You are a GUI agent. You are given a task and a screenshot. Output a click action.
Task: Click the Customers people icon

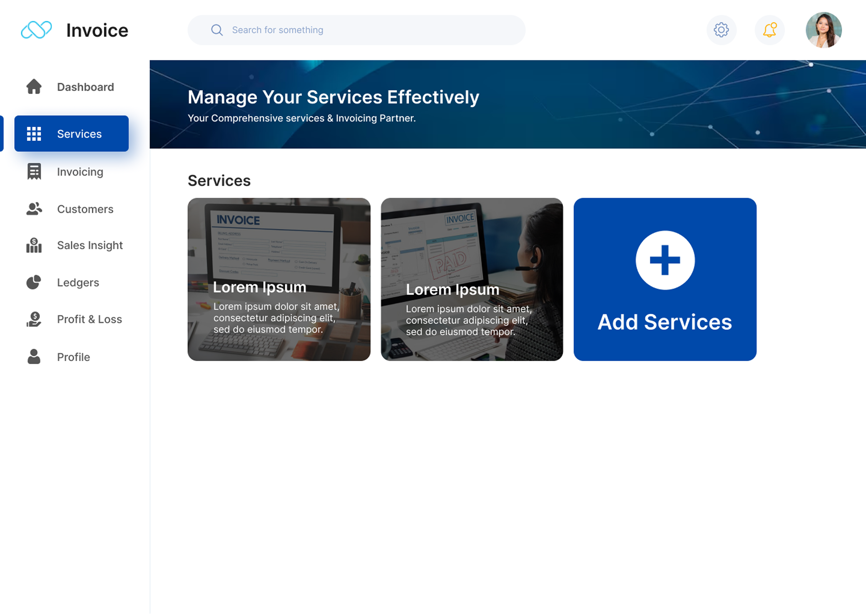pyautogui.click(x=34, y=209)
